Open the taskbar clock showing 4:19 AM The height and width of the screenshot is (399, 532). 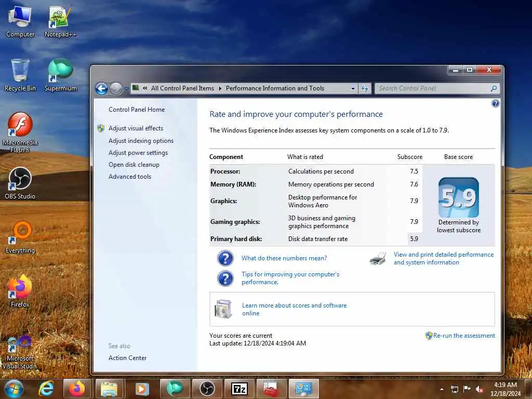[505, 389]
